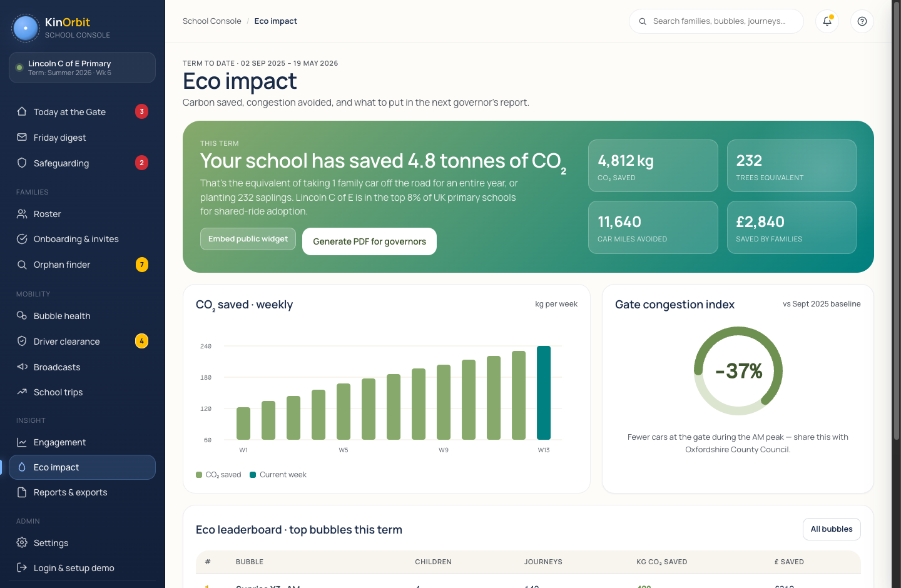Click the 232 trees equivalent card
Screen dimensions: 901x588
792,166
